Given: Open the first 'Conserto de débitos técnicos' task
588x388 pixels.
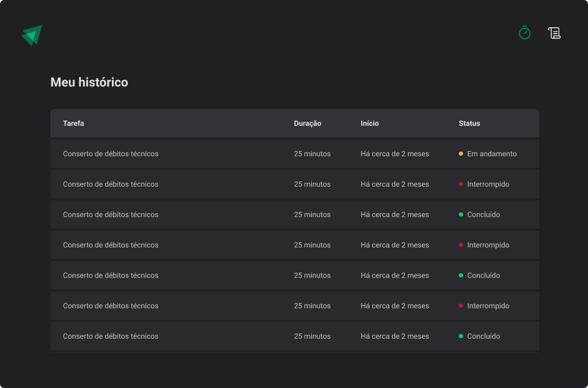Looking at the screenshot, I should pos(111,154).
